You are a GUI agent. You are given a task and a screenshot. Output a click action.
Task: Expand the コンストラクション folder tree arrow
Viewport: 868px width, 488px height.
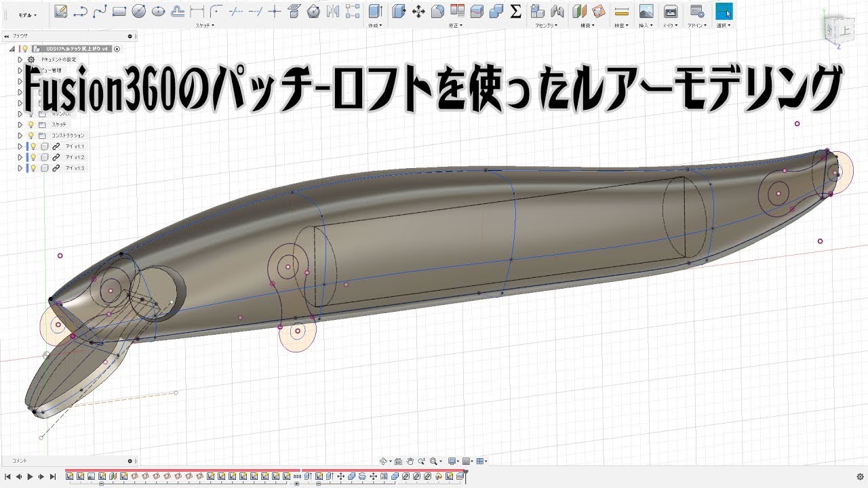tap(20, 136)
